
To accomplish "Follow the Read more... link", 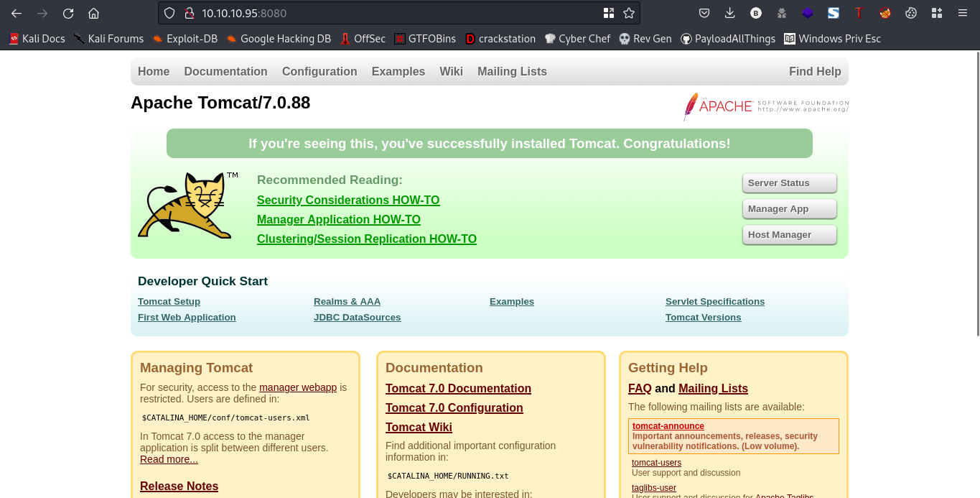I will (169, 459).
